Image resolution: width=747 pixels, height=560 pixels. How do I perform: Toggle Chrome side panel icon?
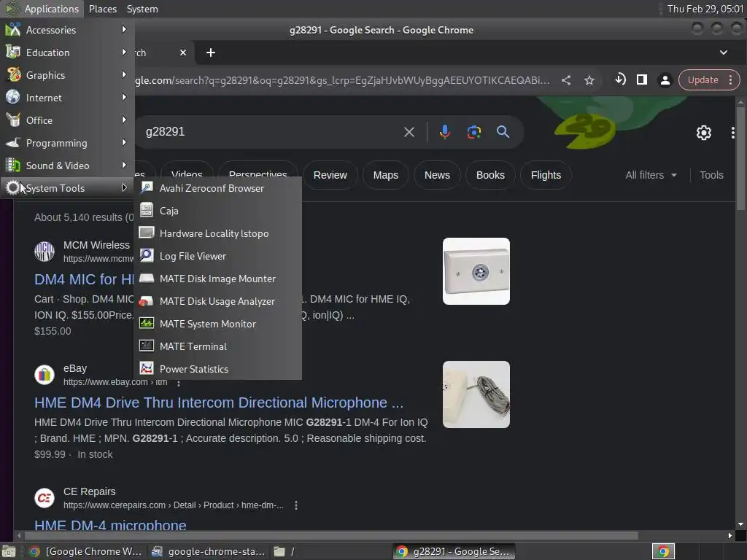click(642, 79)
